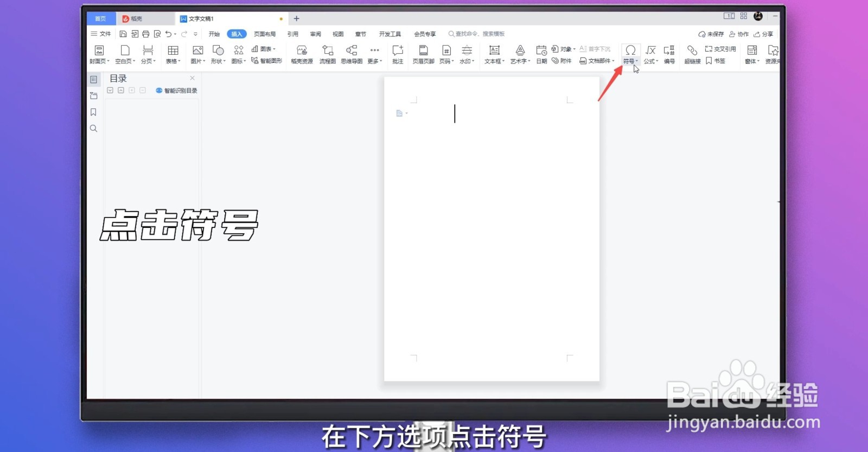Add a 水印 watermark
The width and height of the screenshot is (868, 452).
(x=467, y=54)
